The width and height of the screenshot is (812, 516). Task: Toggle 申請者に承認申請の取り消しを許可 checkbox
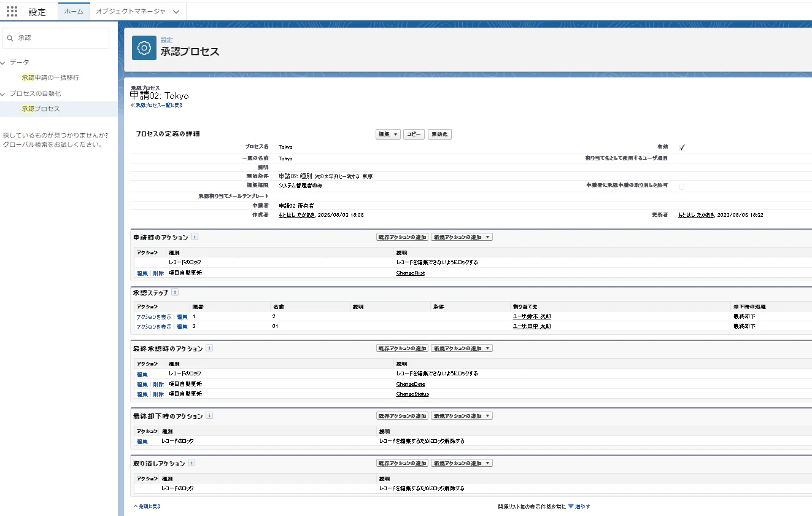[682, 186]
